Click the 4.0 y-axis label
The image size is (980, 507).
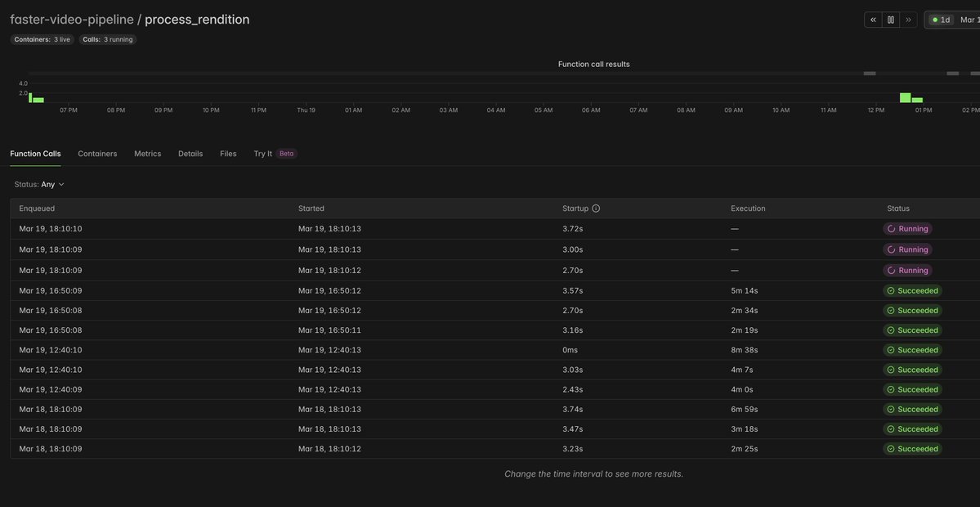23,83
